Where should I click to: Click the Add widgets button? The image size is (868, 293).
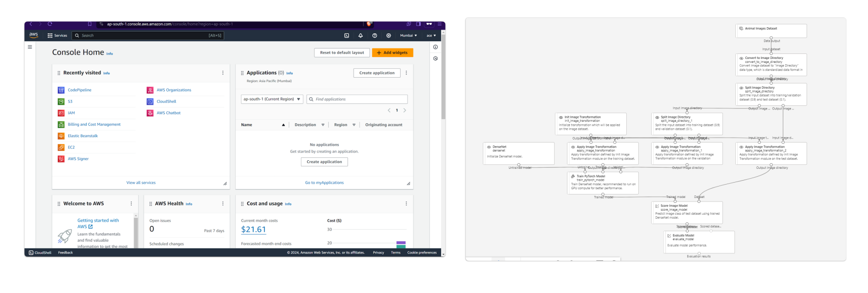[393, 52]
